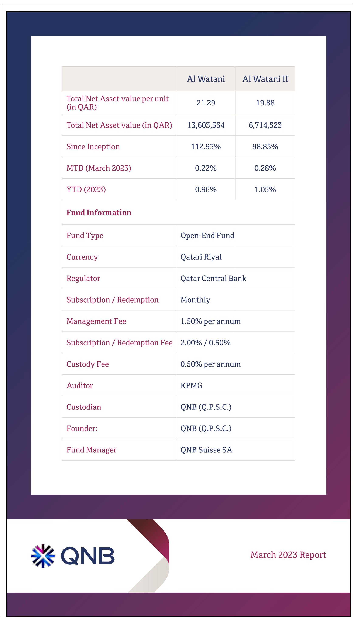Screen dimensions: 364x624
Task: Select the Since Inception row label
Action: 93,147
